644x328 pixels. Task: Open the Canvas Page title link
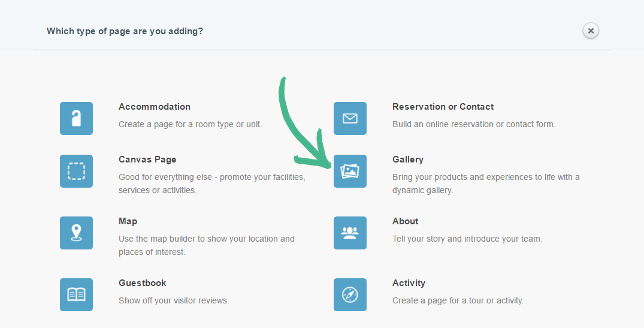click(x=147, y=160)
